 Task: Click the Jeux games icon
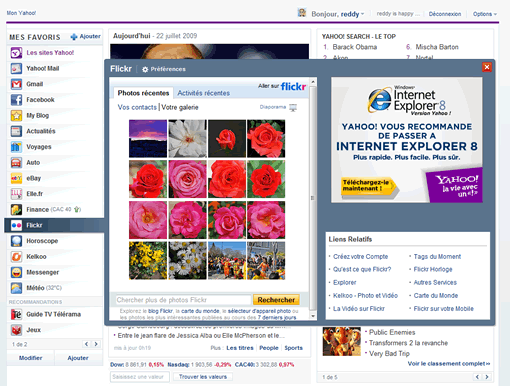pos(16,330)
